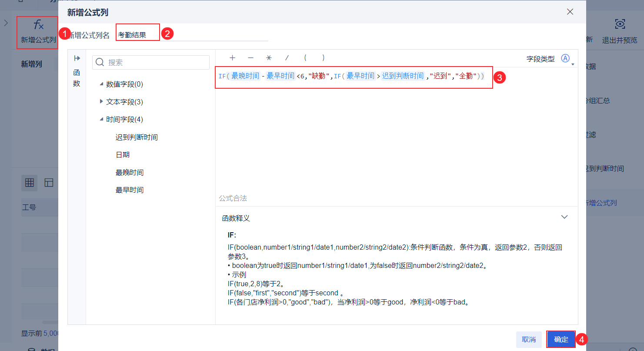Insert the left parenthesis symbol

[305, 58]
